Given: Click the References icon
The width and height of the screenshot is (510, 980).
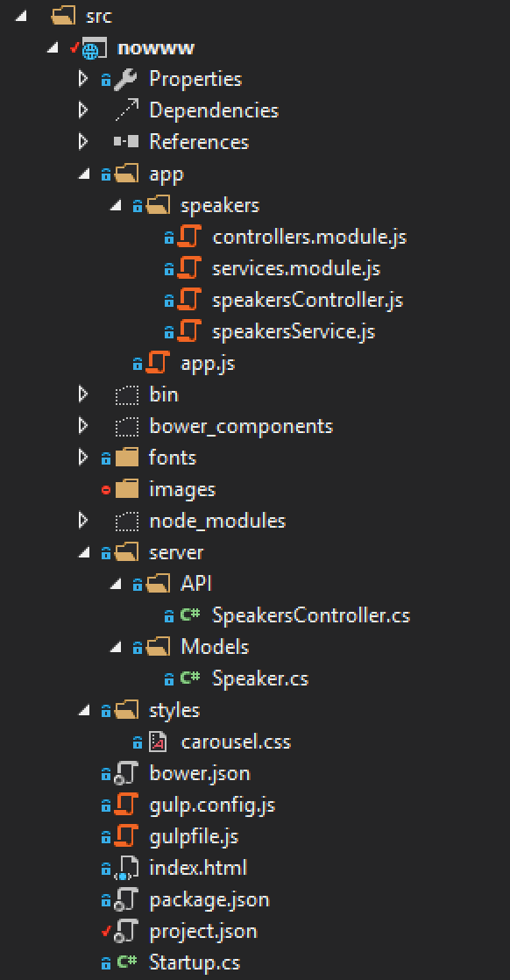Looking at the screenshot, I should [125, 142].
